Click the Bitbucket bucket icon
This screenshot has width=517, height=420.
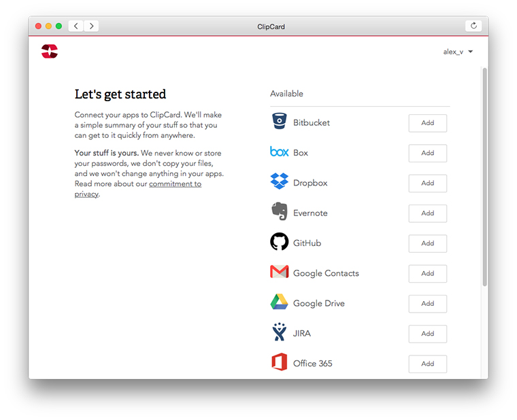point(280,121)
